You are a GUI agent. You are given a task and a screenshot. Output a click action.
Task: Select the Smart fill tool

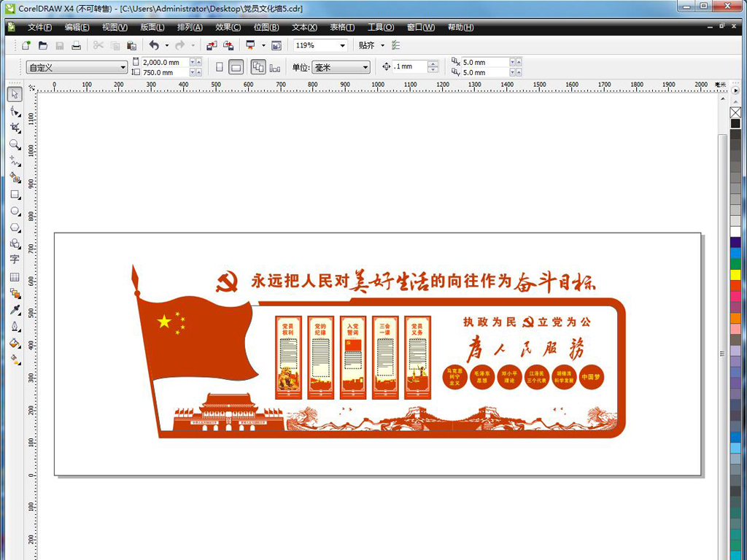point(15,178)
